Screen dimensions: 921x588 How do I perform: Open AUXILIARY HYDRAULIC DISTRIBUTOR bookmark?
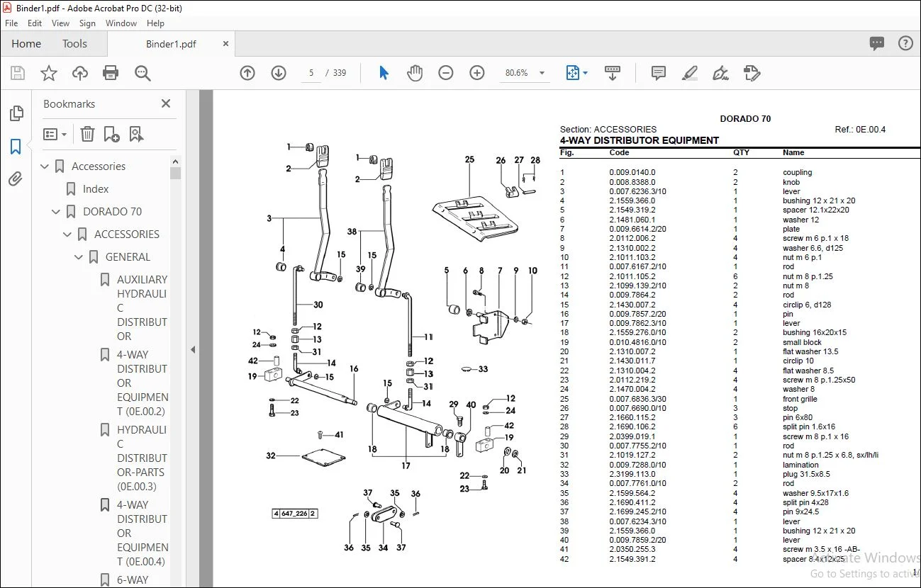[143, 308]
